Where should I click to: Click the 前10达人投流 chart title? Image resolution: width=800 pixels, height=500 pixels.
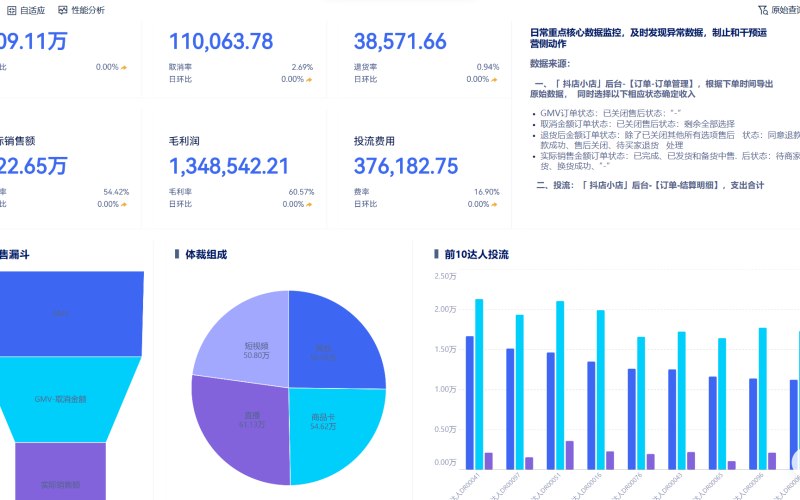(x=477, y=254)
